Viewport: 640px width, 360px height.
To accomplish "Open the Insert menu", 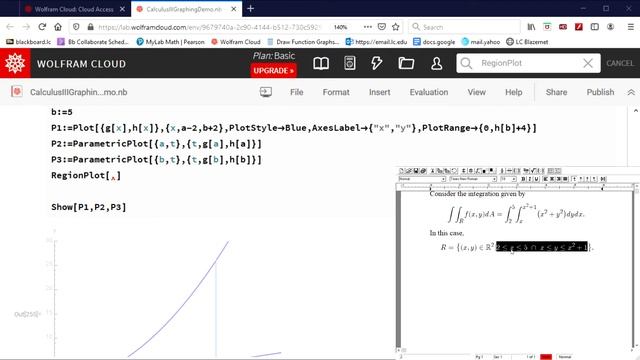I will click(380, 92).
